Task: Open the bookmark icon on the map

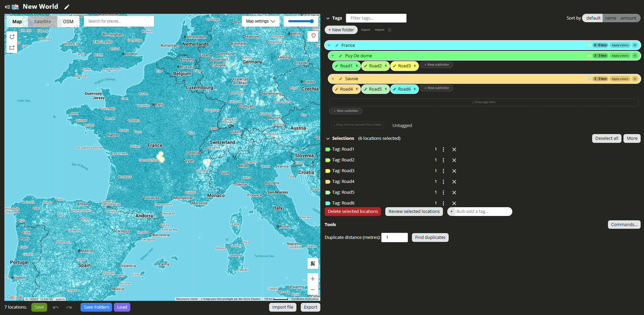Action: click(x=313, y=263)
